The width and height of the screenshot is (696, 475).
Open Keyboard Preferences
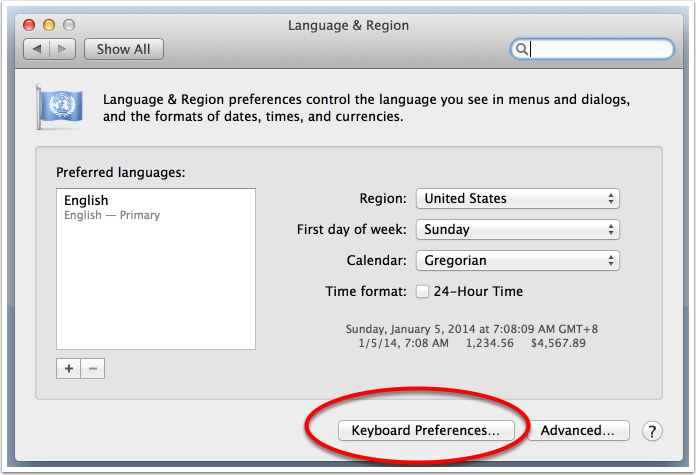click(x=426, y=431)
